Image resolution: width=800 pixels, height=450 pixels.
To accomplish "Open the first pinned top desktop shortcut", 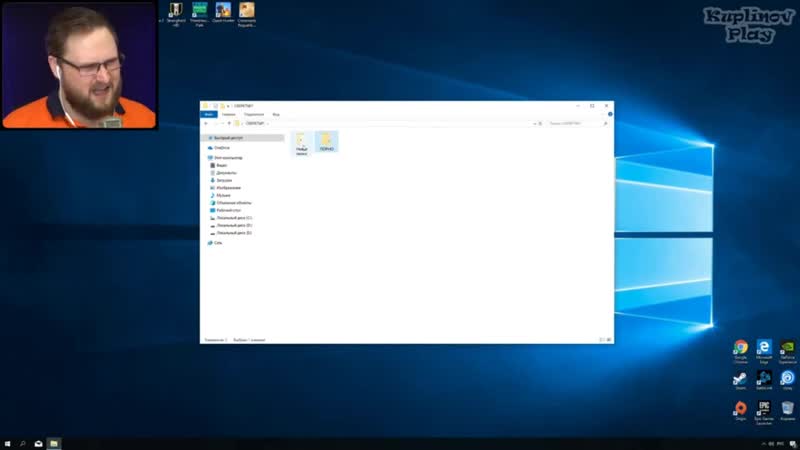I will click(x=176, y=14).
